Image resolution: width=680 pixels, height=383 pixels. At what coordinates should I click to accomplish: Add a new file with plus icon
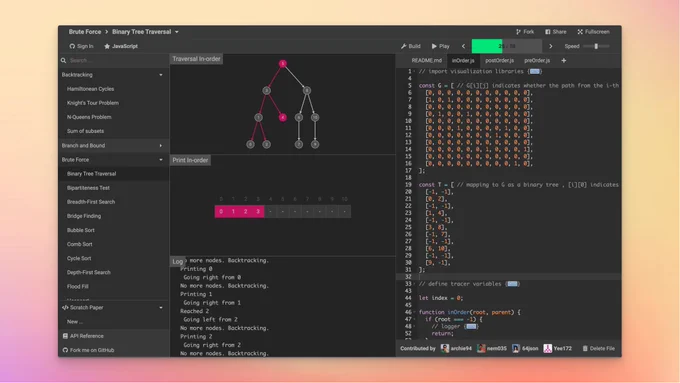(563, 60)
